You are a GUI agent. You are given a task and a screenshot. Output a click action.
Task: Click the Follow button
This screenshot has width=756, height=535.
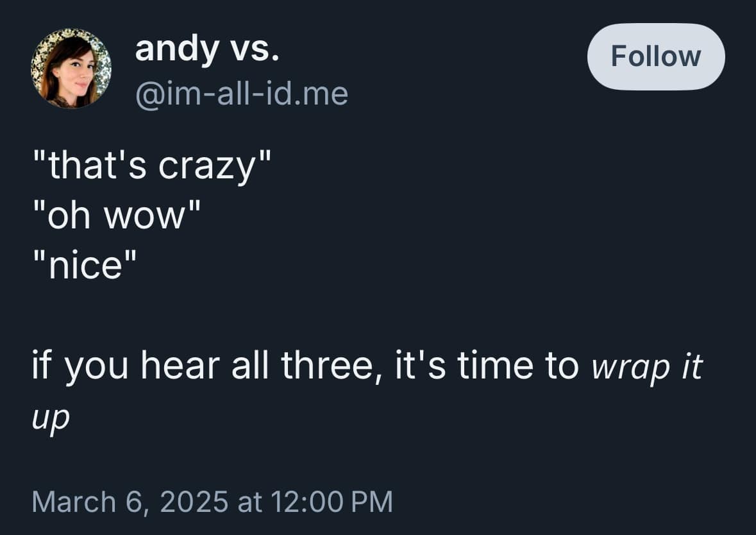point(655,56)
